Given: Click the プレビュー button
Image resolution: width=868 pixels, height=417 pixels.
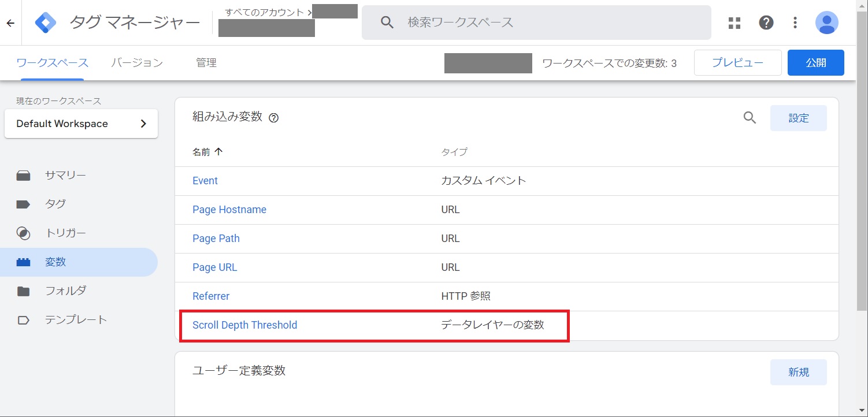Looking at the screenshot, I should 737,63.
